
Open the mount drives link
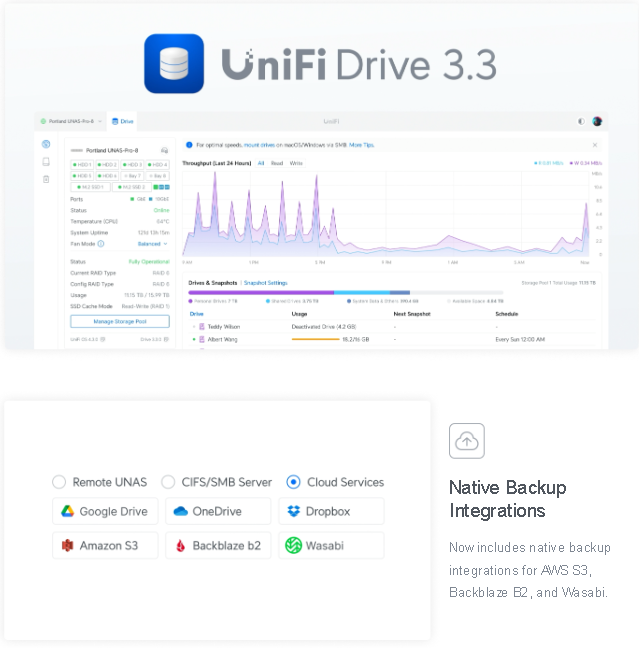tap(259, 145)
